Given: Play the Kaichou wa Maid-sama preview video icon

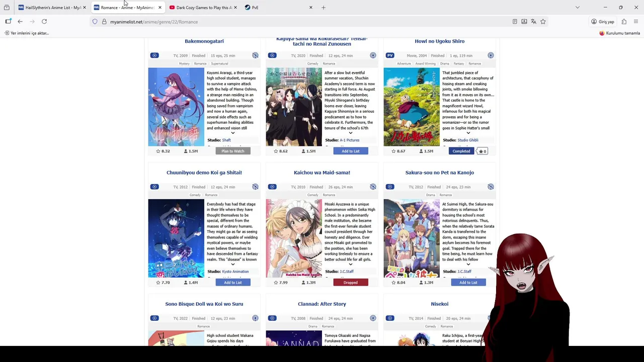Looking at the screenshot, I should 272,187.
